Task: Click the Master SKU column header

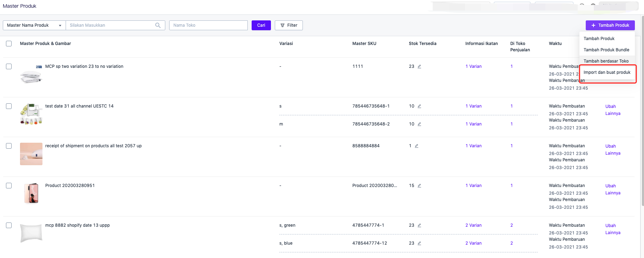Action: click(364, 44)
